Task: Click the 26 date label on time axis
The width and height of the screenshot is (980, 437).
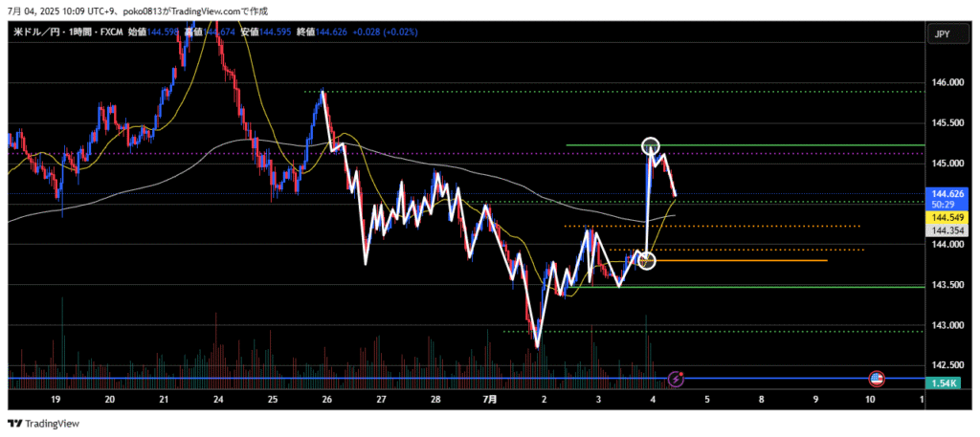Action: pyautogui.click(x=327, y=399)
